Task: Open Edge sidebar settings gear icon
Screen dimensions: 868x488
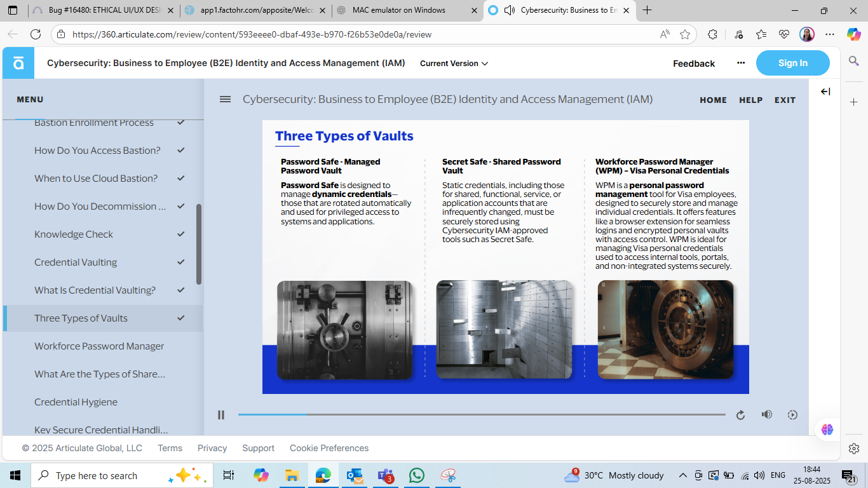Action: (854, 449)
